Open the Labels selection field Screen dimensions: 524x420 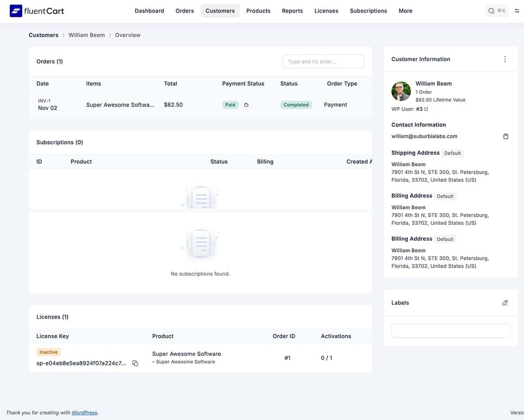point(451,330)
